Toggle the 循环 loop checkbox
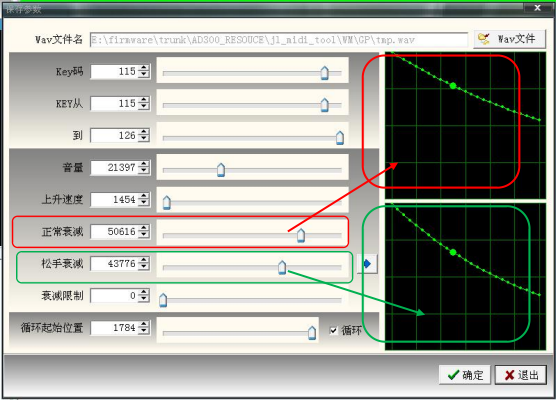Image resolution: width=556 pixels, height=400 pixels. [333, 330]
